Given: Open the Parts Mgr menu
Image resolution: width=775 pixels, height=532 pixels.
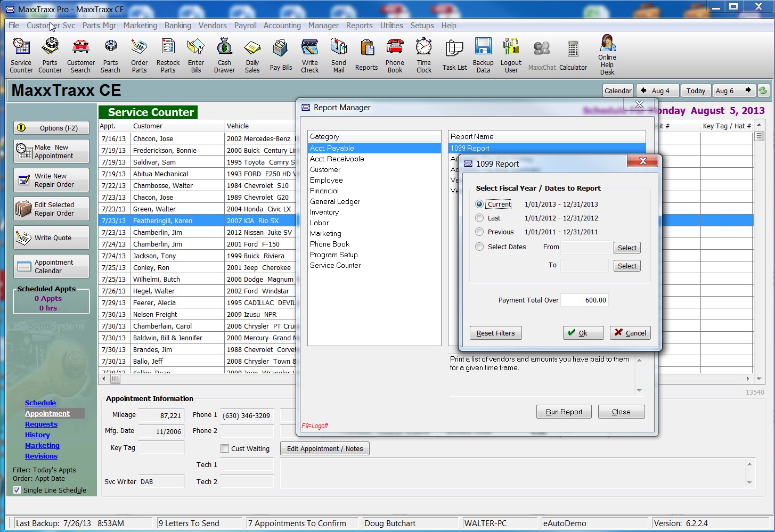Looking at the screenshot, I should [x=99, y=25].
